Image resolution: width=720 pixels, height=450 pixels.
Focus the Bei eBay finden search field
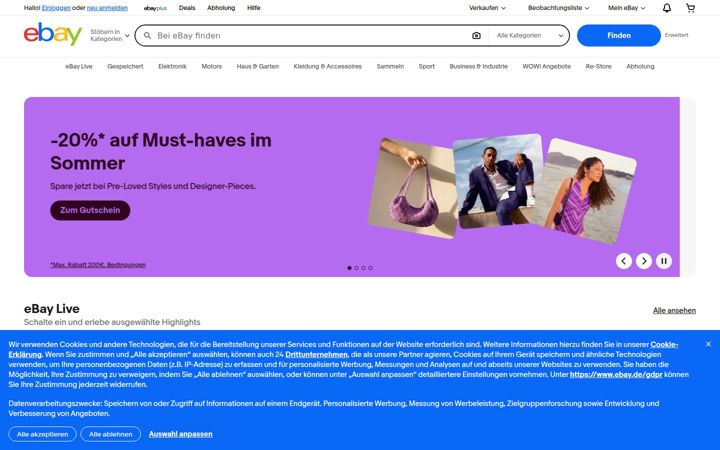[x=311, y=35]
